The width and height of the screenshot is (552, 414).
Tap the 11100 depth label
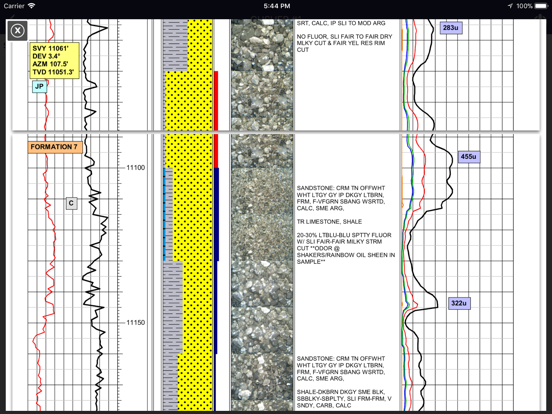136,168
